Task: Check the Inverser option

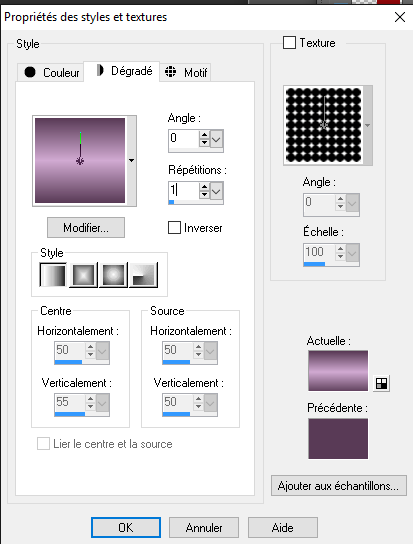Action: point(174,228)
